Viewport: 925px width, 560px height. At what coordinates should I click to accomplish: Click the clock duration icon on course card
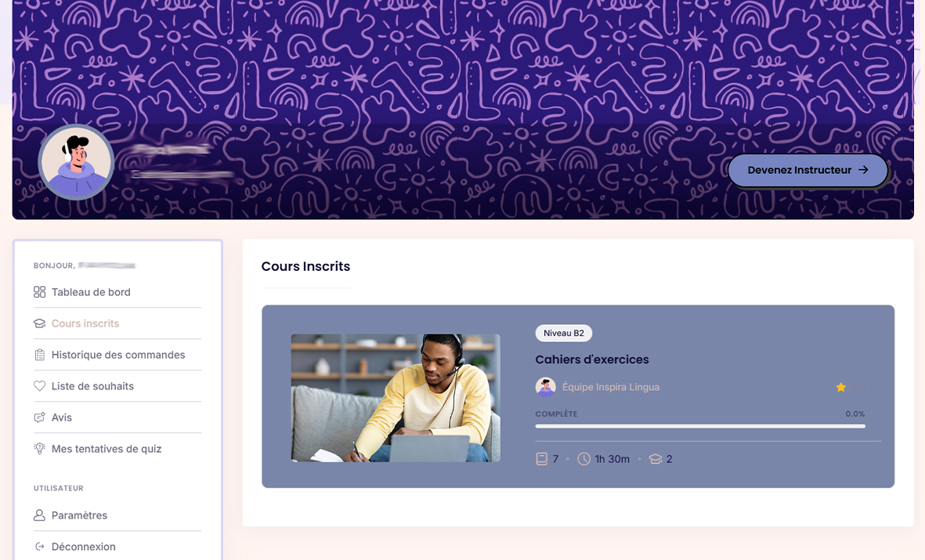pyautogui.click(x=584, y=458)
